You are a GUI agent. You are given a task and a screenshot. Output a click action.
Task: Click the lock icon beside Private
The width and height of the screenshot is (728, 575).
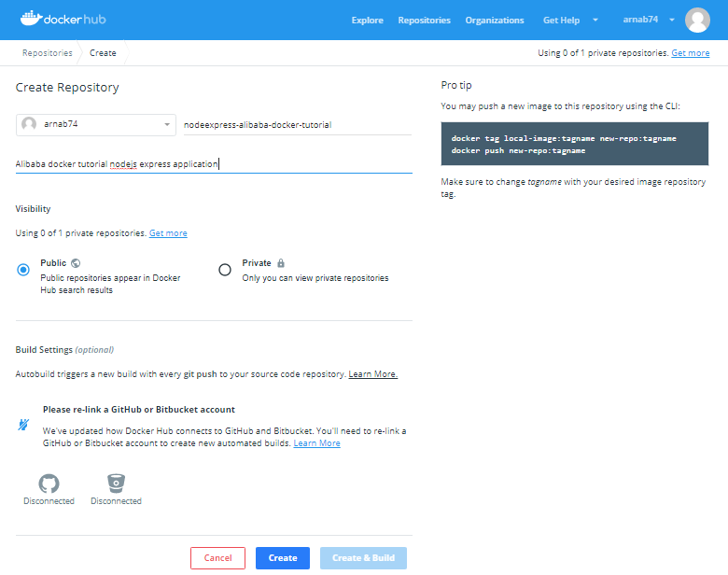point(281,263)
